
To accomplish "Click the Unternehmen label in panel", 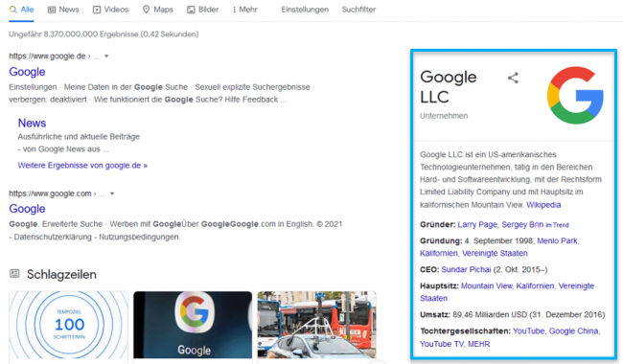I will pos(444,116).
